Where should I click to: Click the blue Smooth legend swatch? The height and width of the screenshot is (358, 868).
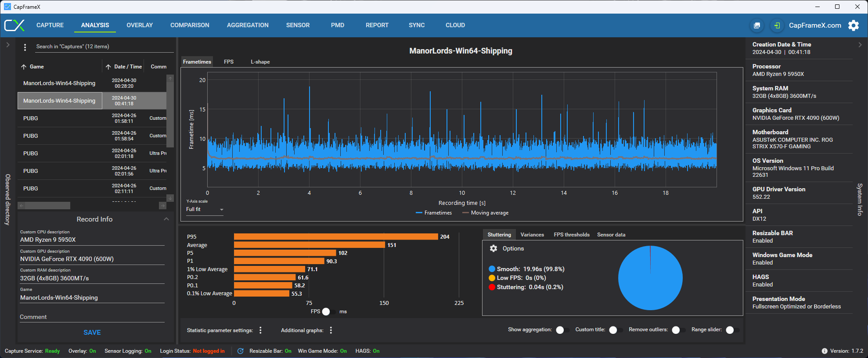pos(492,269)
